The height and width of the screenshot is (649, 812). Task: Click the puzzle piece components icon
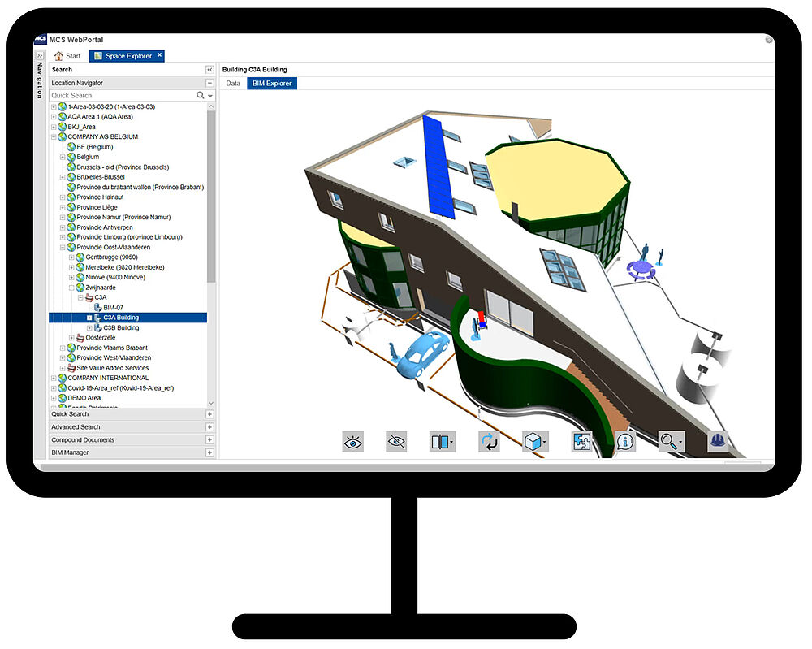581,442
